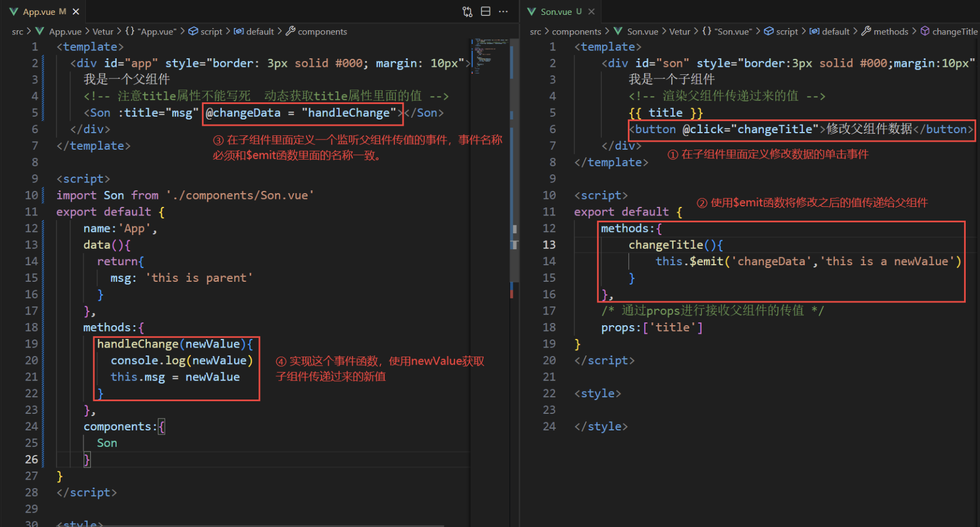Close the Son.vue tab
Viewport: 980px width, 527px height.
pyautogui.click(x=591, y=11)
